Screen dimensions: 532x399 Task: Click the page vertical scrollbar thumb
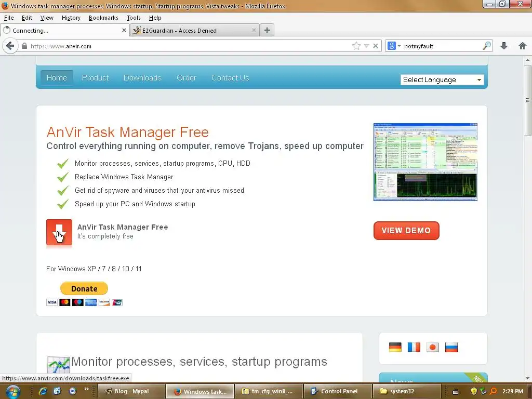[527, 100]
